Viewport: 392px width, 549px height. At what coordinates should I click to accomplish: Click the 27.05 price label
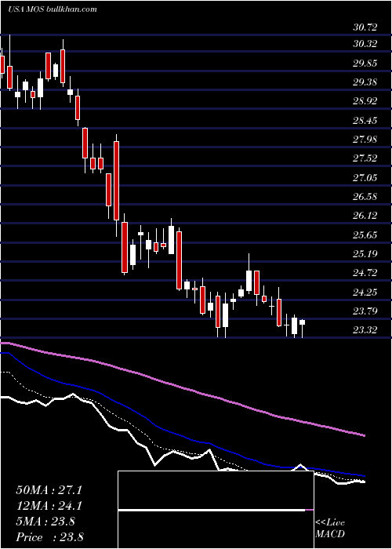365,178
